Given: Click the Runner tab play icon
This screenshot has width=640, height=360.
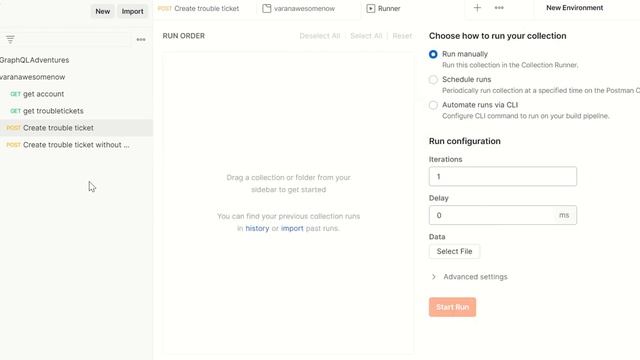Looking at the screenshot, I should click(371, 9).
